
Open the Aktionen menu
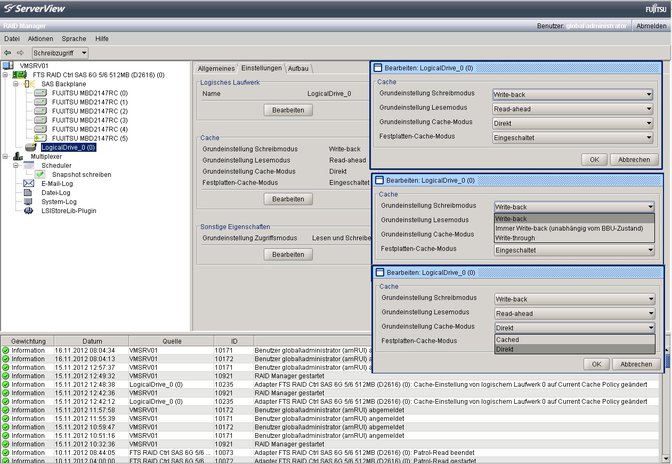tap(41, 39)
